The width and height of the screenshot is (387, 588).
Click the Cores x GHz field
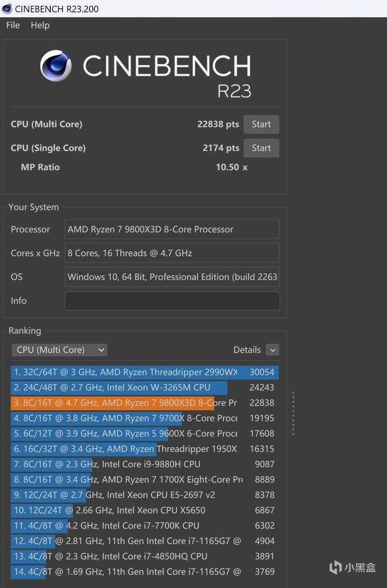pyautogui.click(x=172, y=253)
